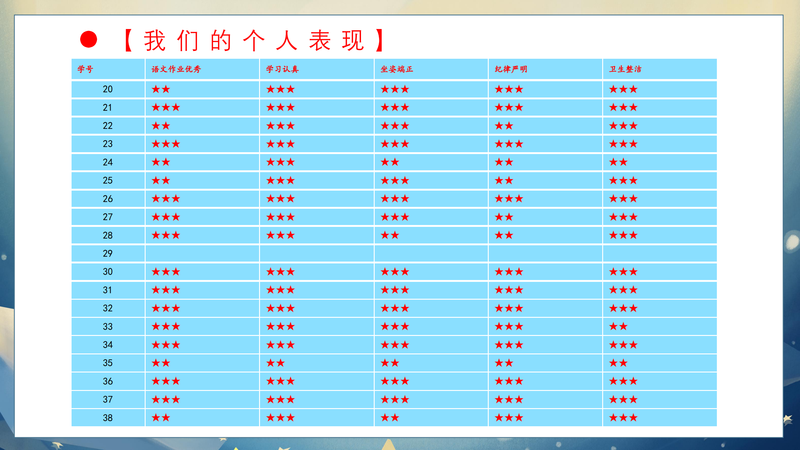Select row 21's 学习认真 three-star cell
Image resolution: width=800 pixels, height=450 pixels.
(x=317, y=108)
